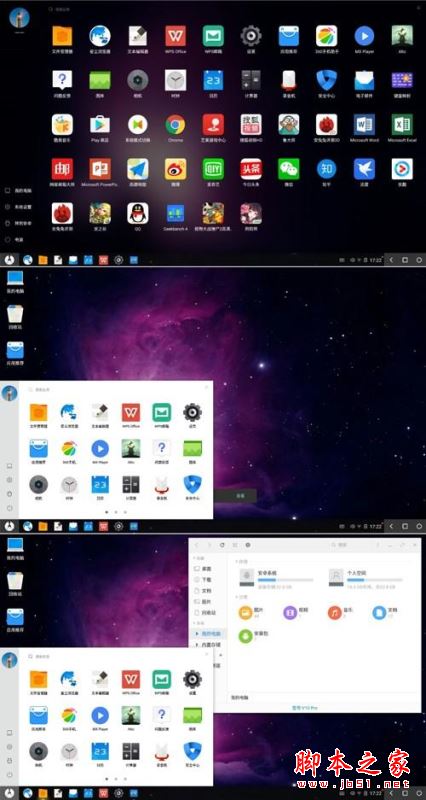The width and height of the screenshot is (426, 800).
Task: Open System Settings in the full-screen launcher sidebar
Action: (x=18, y=207)
